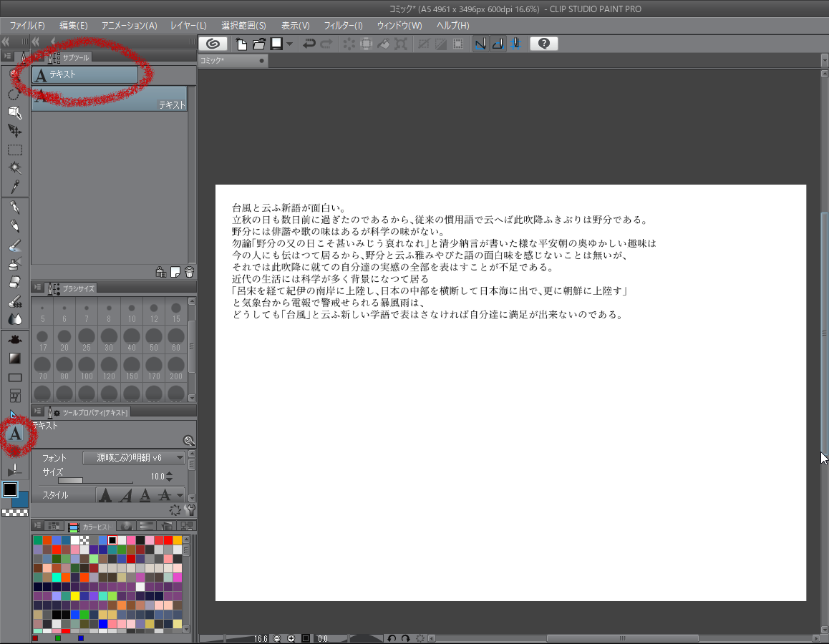Image resolution: width=829 pixels, height=644 pixels.
Task: Toggle Snap to Special Ruler
Action: coord(498,44)
